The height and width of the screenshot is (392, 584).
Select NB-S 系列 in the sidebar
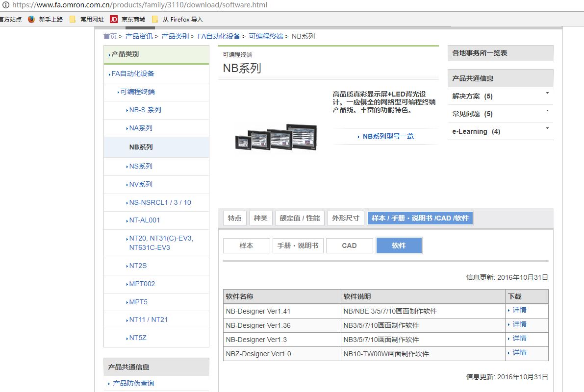click(x=145, y=110)
